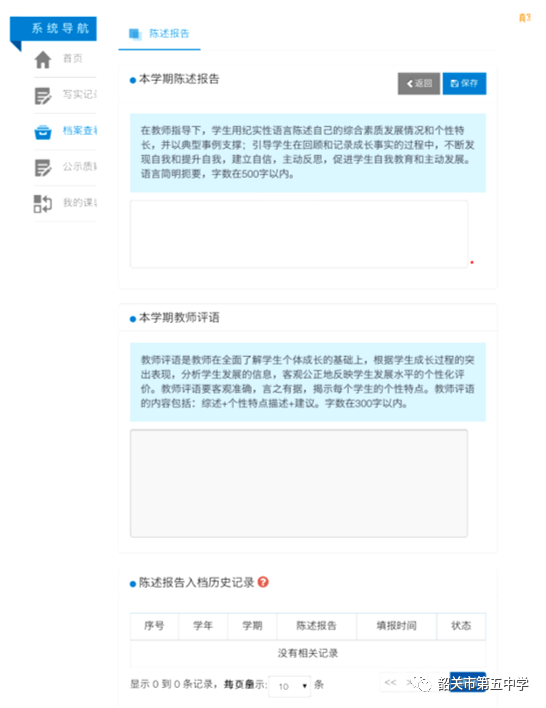Select the 陈述报告 tab
This screenshot has width=546, height=708.
click(159, 34)
